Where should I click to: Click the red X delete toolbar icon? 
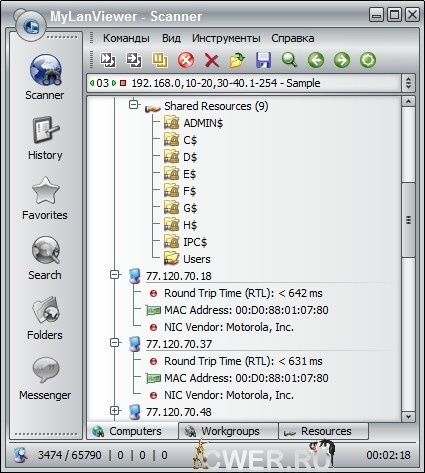212,61
